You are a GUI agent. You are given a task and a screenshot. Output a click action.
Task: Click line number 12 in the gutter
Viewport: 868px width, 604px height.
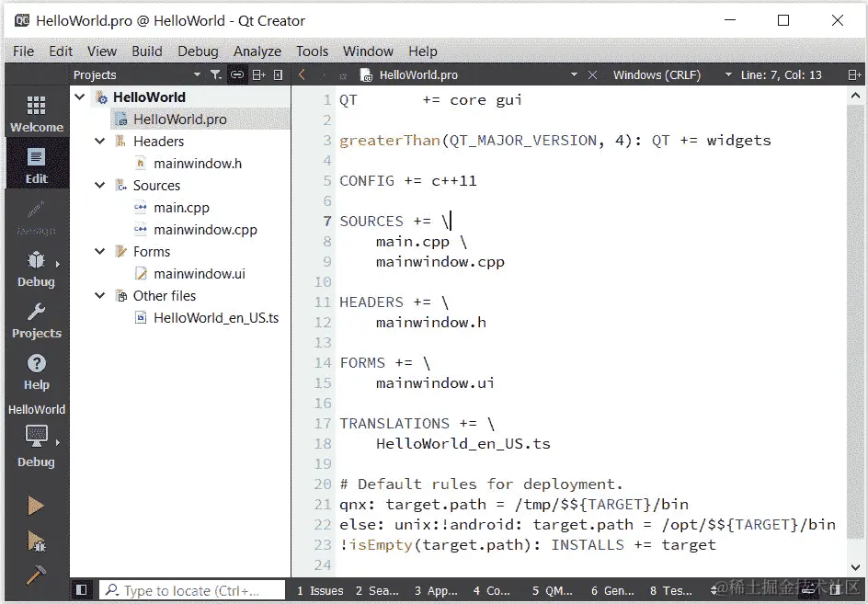pos(323,322)
